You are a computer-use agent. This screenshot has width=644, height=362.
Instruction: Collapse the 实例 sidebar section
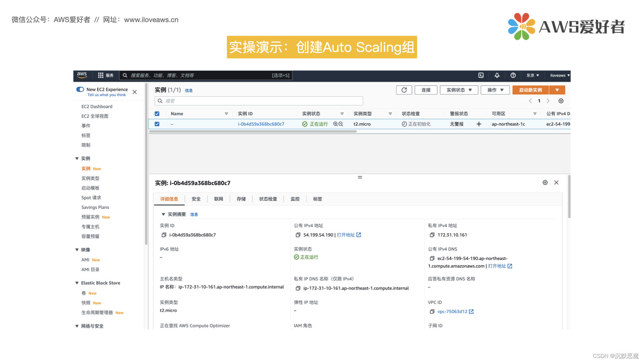click(77, 159)
